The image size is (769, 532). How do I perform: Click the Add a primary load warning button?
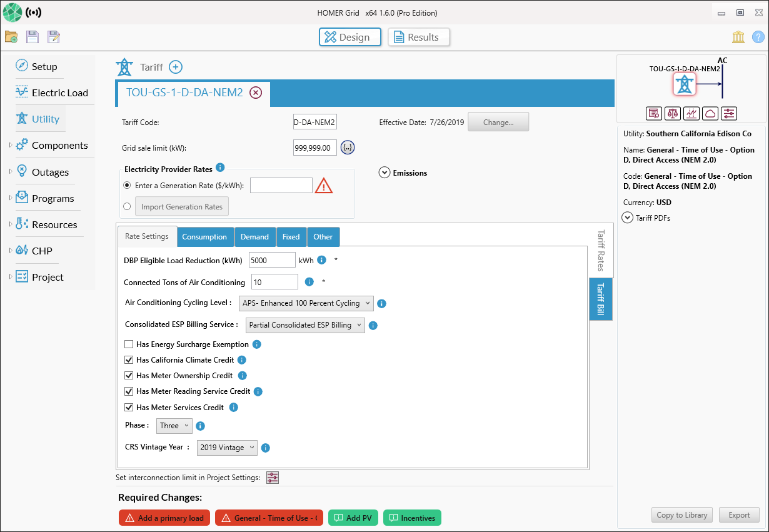164,518
